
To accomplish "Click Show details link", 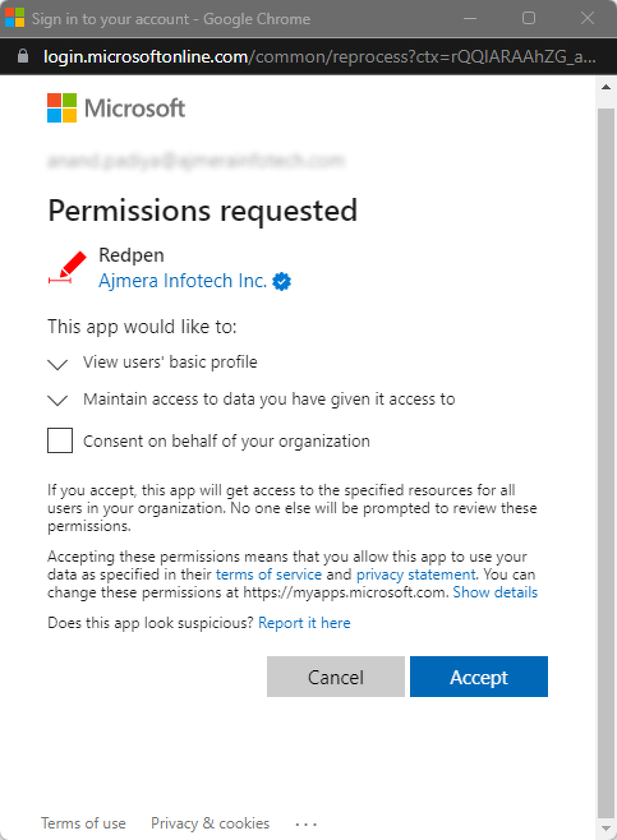I will [x=495, y=592].
